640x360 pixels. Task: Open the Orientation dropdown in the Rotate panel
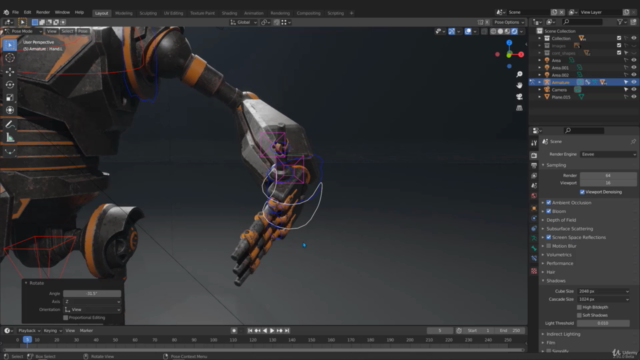93,309
